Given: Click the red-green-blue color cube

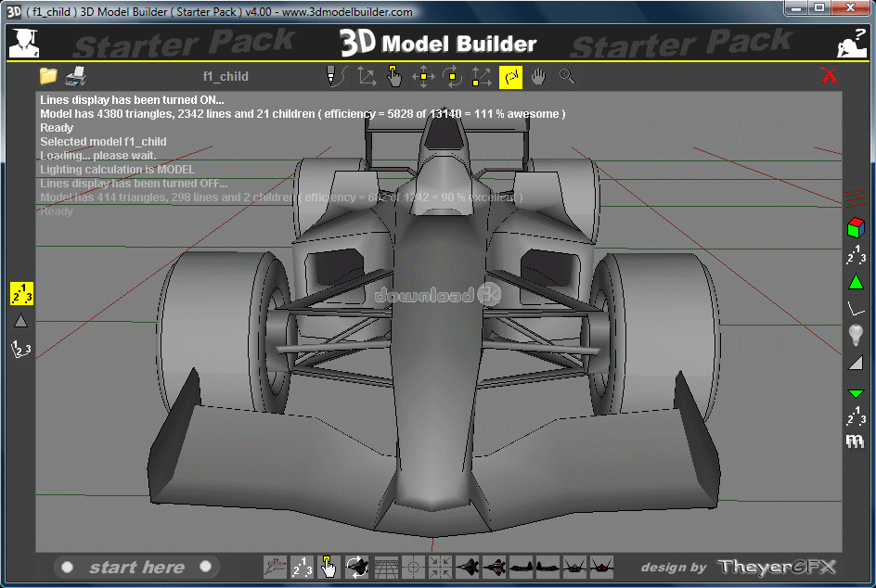Looking at the screenshot, I should (x=856, y=228).
